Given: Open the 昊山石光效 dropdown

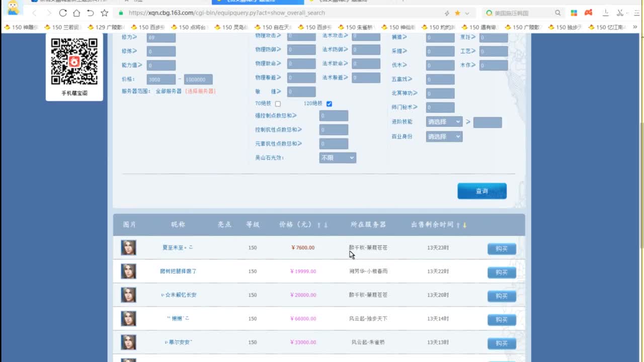Looking at the screenshot, I should 338,158.
